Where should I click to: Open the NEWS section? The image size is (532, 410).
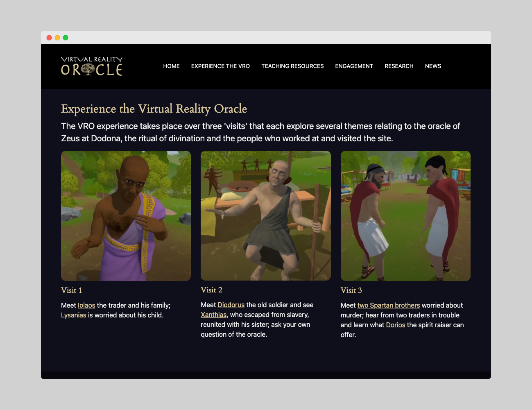pyautogui.click(x=433, y=66)
